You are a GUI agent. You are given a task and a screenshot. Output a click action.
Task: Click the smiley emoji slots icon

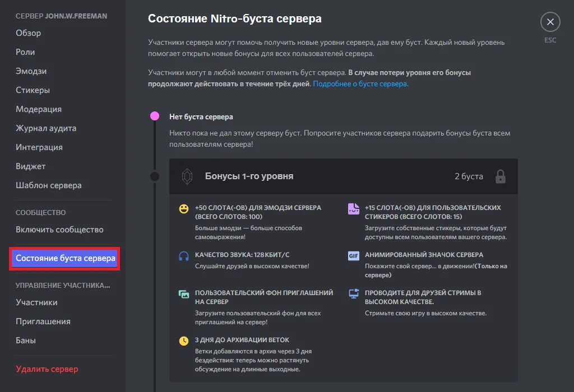click(184, 209)
